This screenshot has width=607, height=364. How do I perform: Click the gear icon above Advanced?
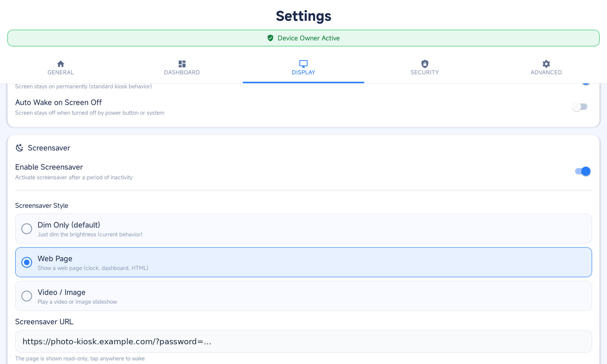546,64
